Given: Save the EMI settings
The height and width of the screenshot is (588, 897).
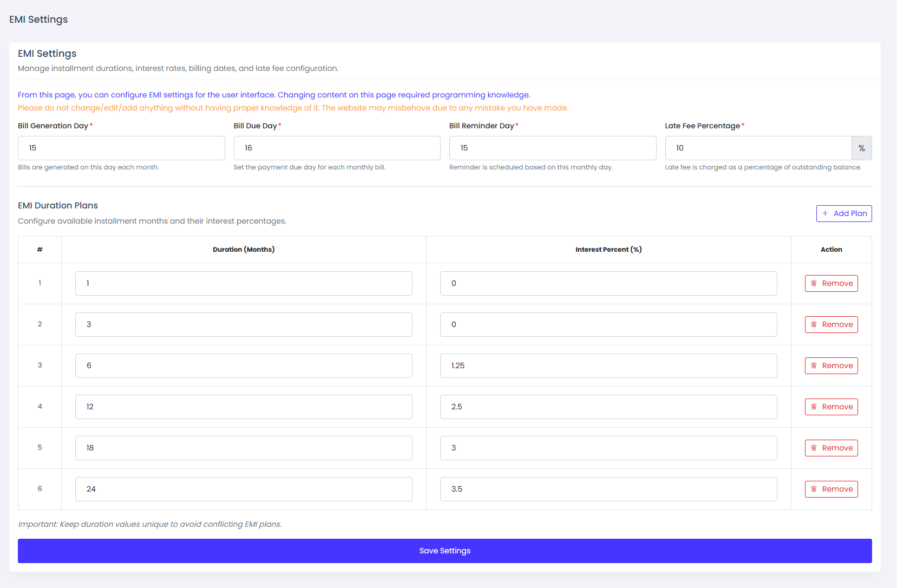Looking at the screenshot, I should 445,551.
